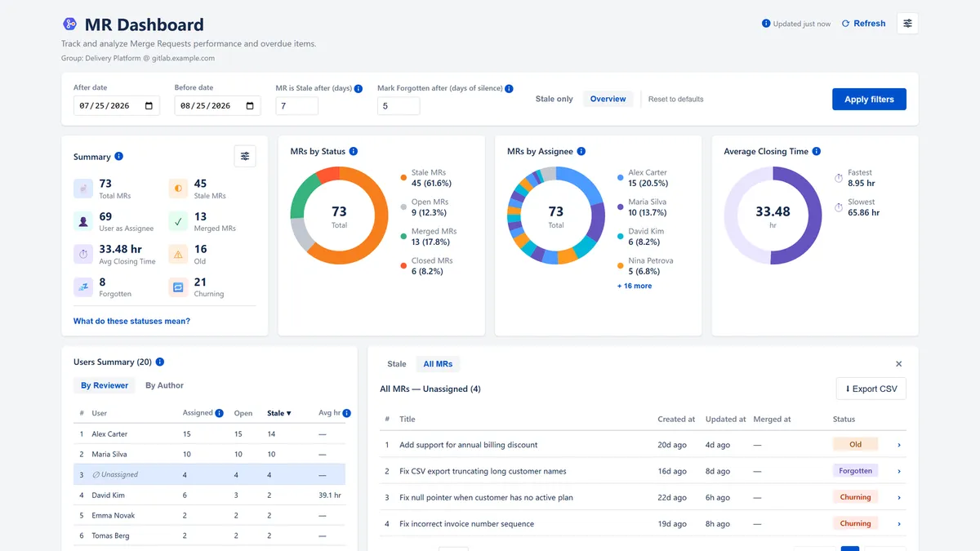Click the Merged MRs checkmark icon
Screen dimensions: 980x551
coord(178,221)
